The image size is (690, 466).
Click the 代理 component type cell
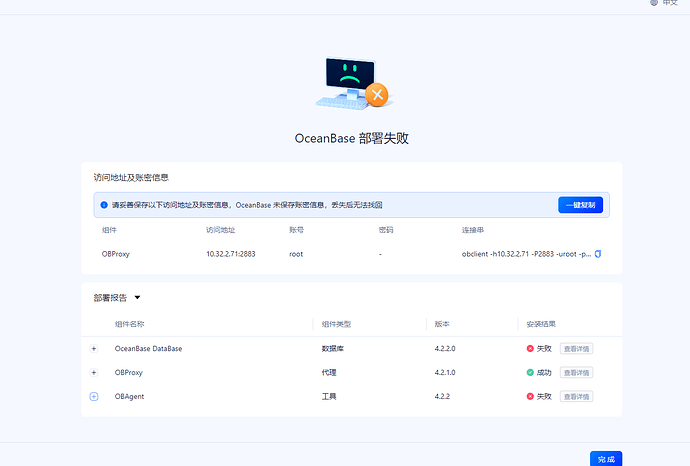(329, 372)
